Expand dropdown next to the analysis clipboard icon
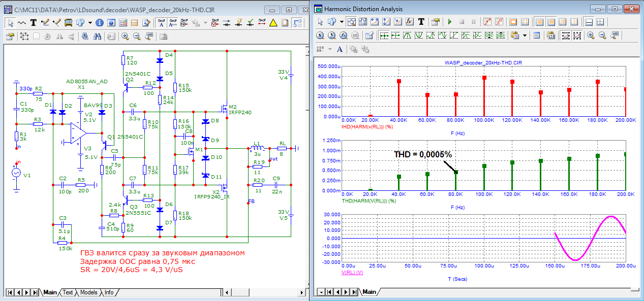Viewport: 644px width, 301px height. 524,36
